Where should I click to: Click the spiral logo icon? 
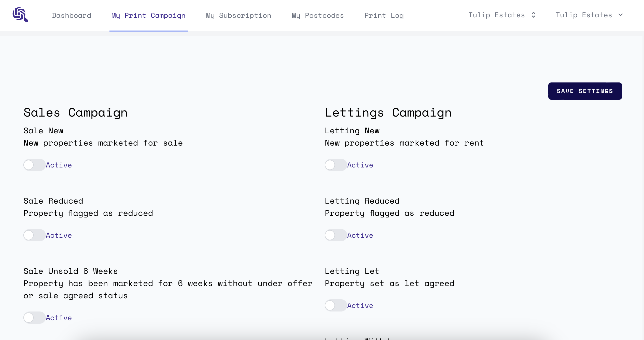coord(20,15)
